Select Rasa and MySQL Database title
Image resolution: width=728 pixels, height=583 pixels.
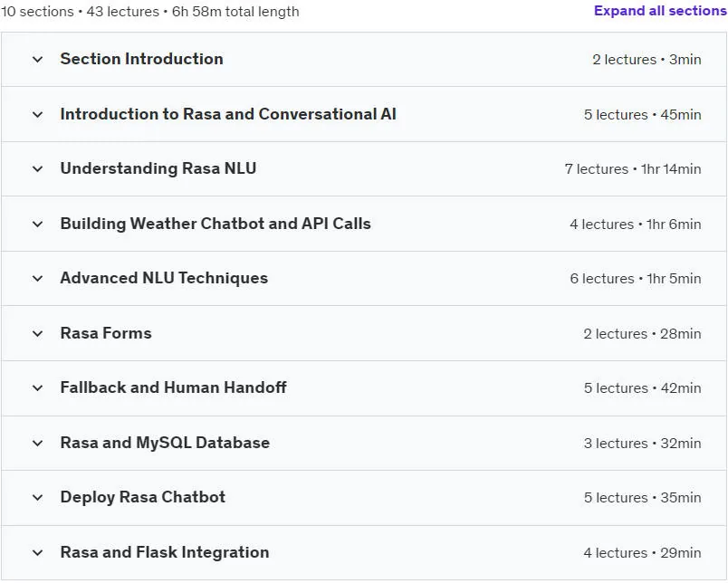click(x=165, y=443)
